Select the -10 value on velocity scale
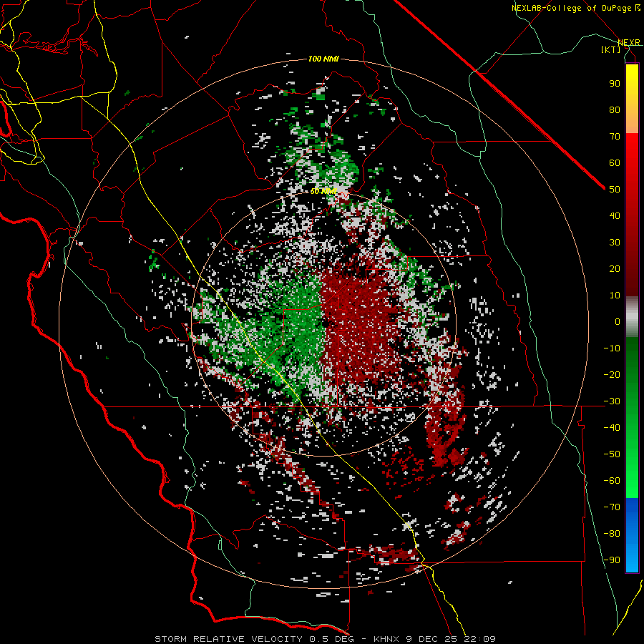Image resolution: width=644 pixels, height=644 pixels. [612, 348]
